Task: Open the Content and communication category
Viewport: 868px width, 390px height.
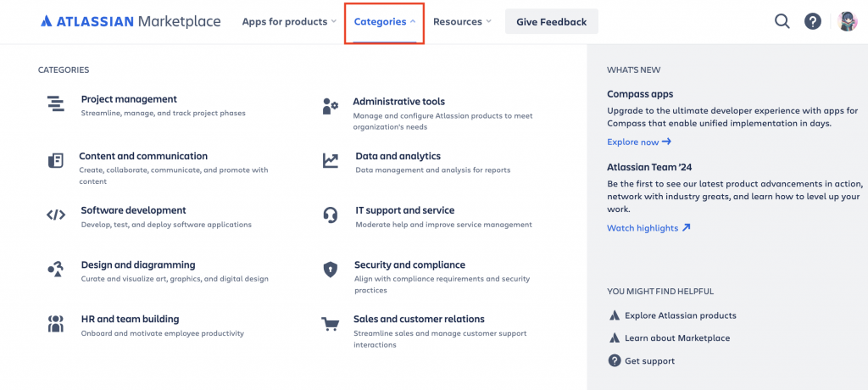Action: [x=143, y=156]
